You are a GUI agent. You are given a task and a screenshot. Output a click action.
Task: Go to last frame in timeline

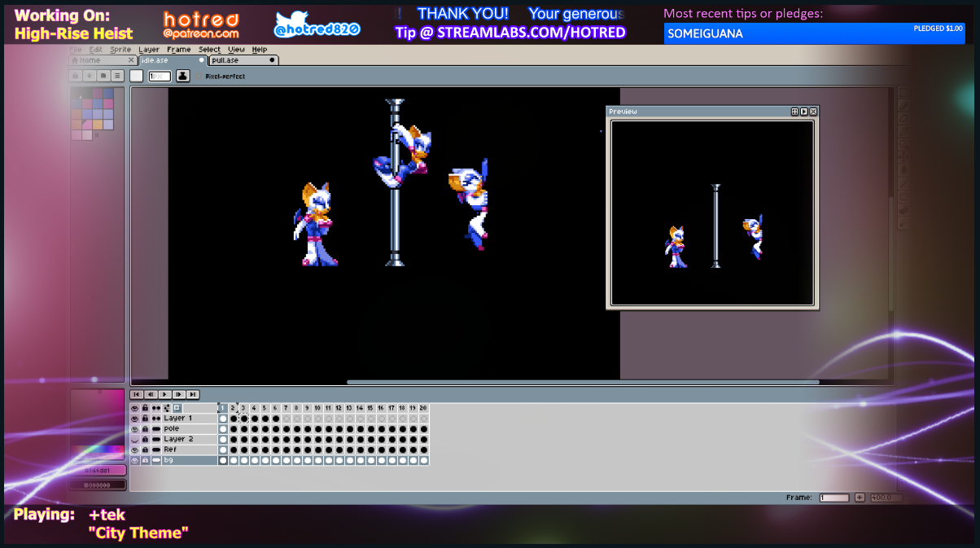point(193,394)
